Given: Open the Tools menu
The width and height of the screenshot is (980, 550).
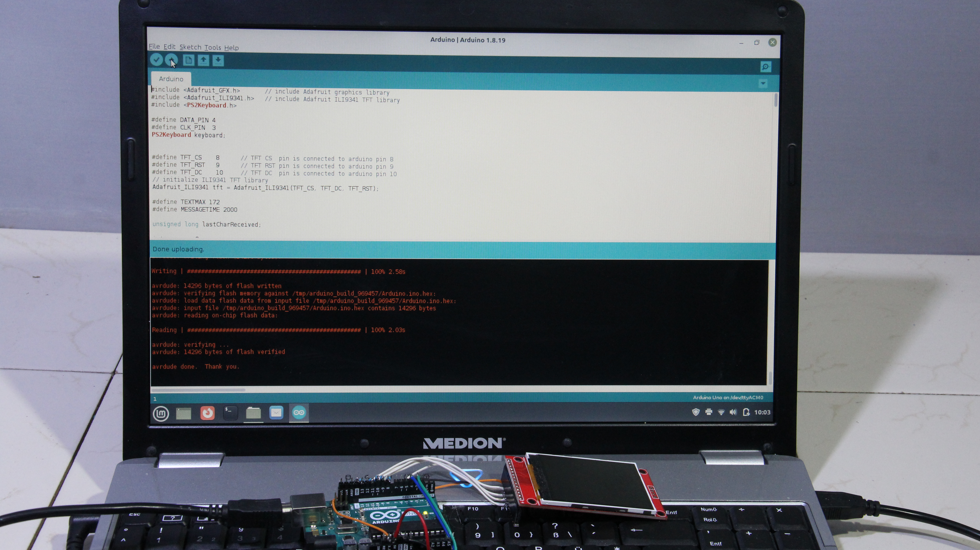Looking at the screenshot, I should (212, 48).
